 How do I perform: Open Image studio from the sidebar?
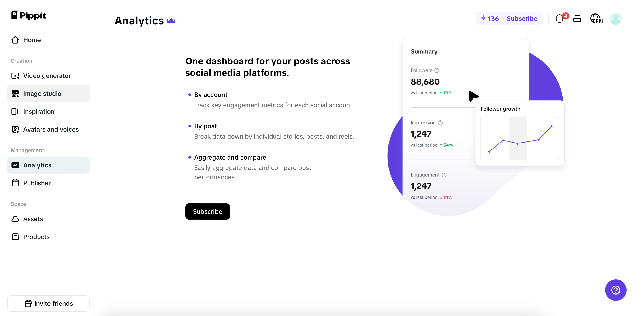[x=42, y=94]
